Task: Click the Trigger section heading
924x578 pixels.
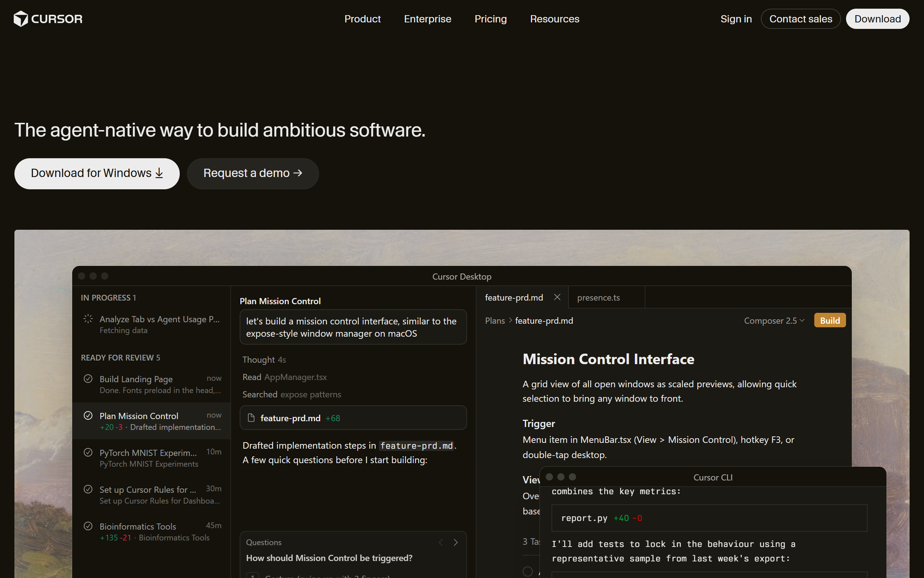Action: [x=539, y=423]
